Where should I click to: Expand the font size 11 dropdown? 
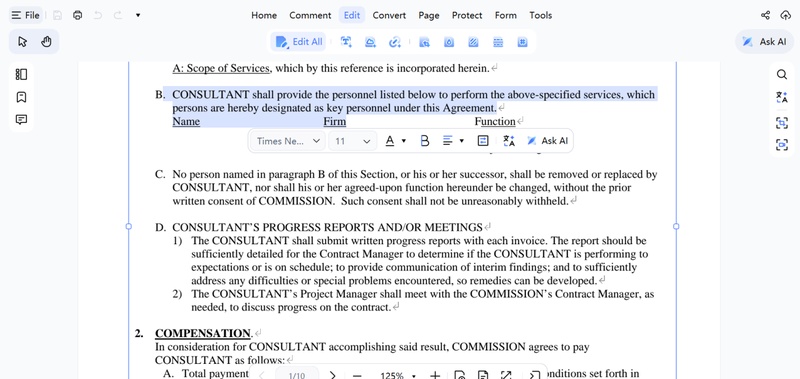click(x=353, y=141)
